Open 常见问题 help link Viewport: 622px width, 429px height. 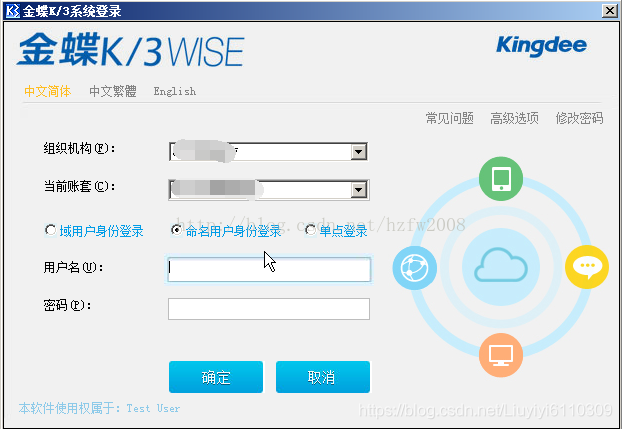449,118
